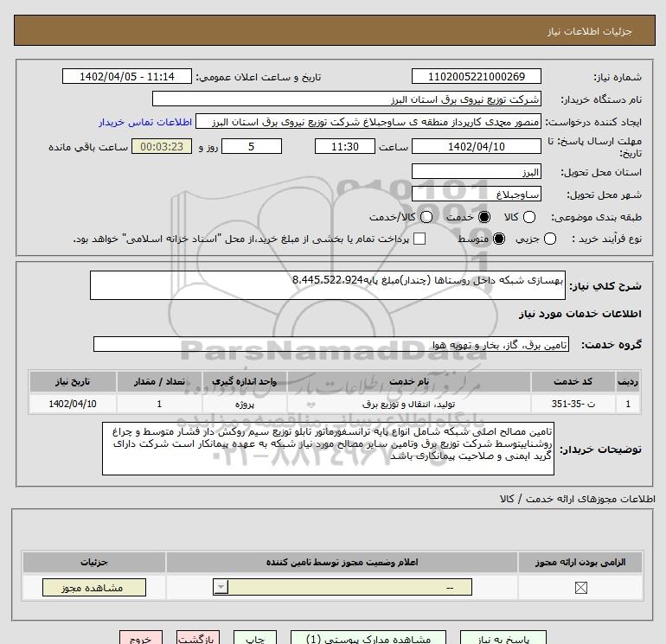Click the delivery city field ساوجبلاغ
Image resolution: width=666 pixels, height=644 pixels.
click(x=476, y=194)
